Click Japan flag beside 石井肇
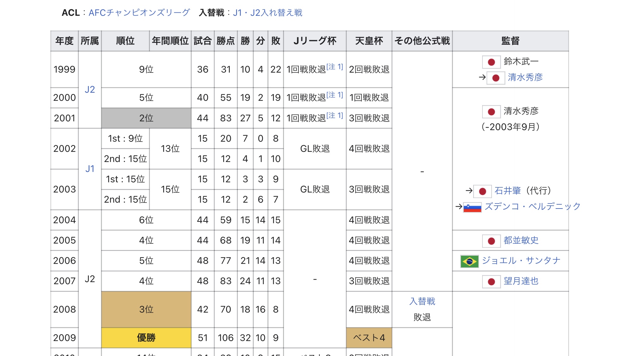Viewport: 644px width, 356px height. point(482,191)
